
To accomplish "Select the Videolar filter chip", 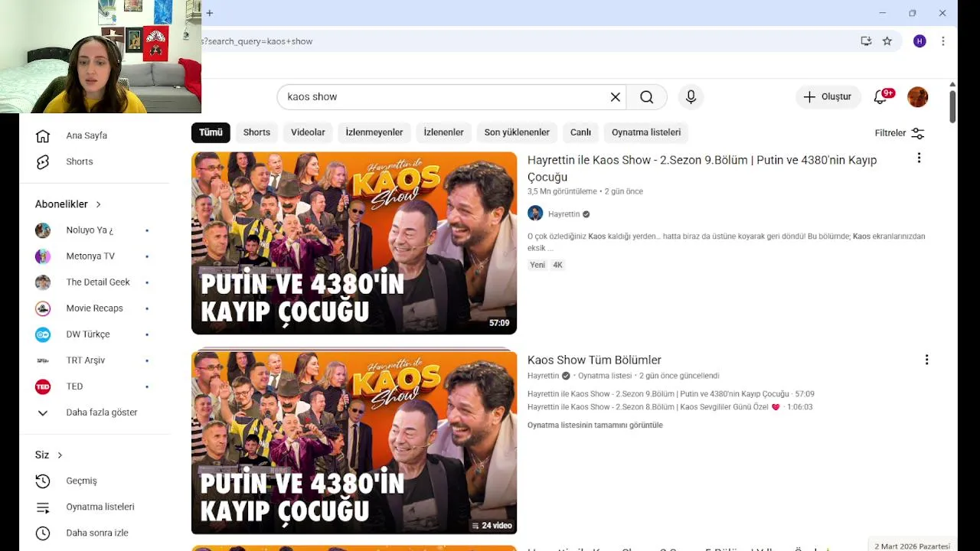I will [308, 132].
